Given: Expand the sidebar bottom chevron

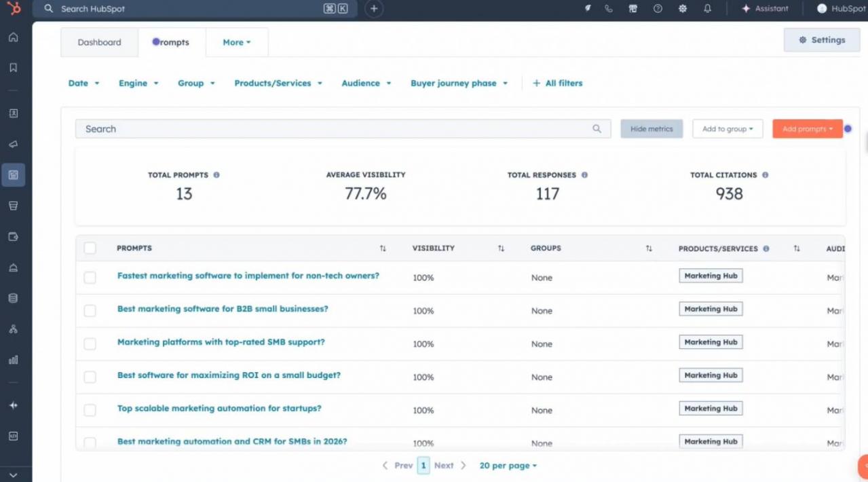Looking at the screenshot, I should [13, 475].
